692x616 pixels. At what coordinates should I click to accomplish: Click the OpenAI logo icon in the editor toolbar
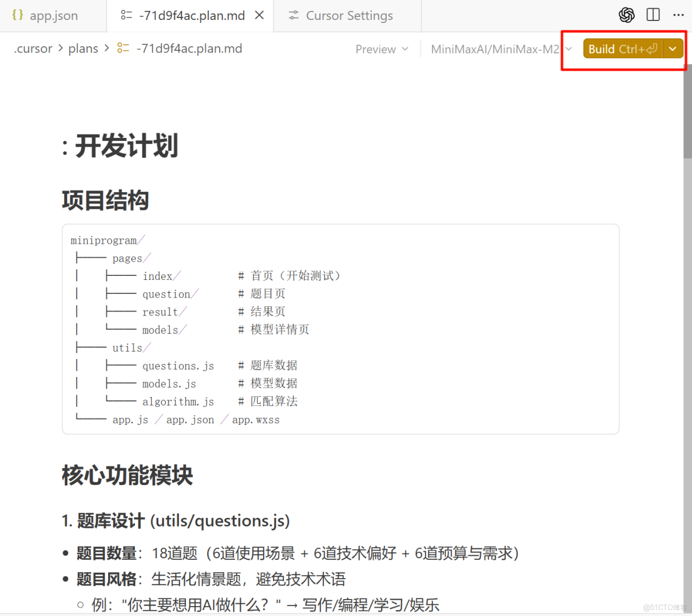pos(626,15)
